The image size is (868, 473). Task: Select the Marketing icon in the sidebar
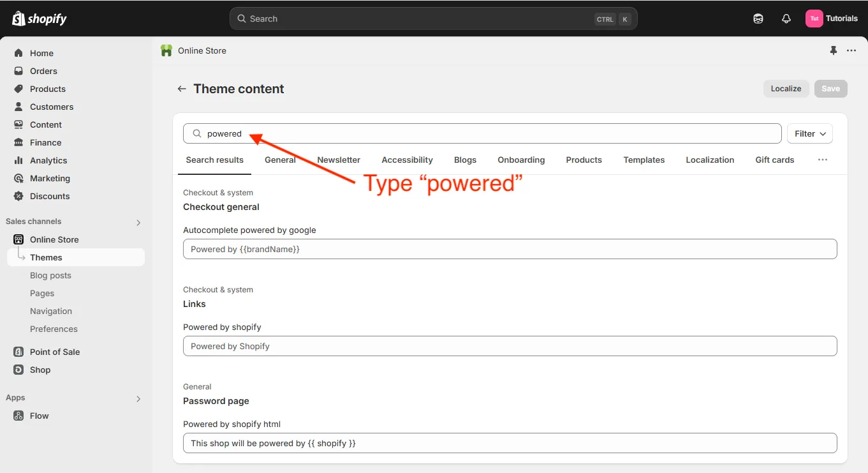click(x=19, y=178)
